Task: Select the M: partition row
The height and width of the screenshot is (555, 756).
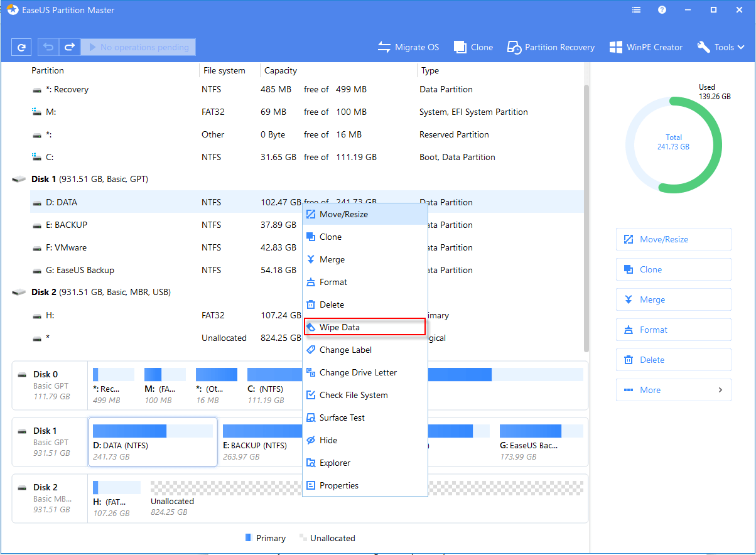Action: pos(307,112)
